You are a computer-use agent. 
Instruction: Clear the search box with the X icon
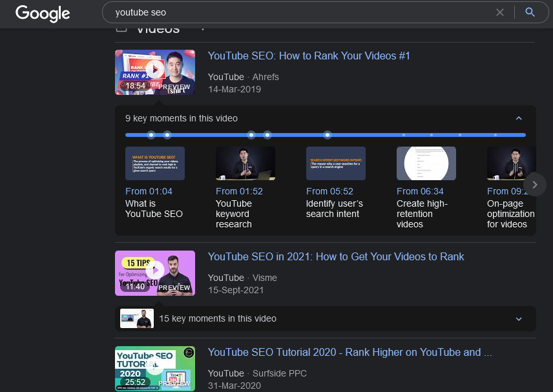[500, 12]
